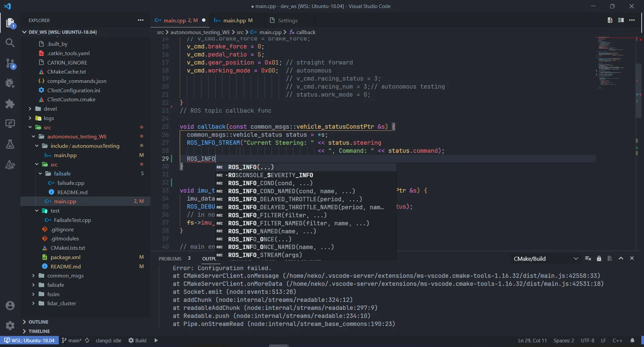Maximize the panel with chevron up
The height and width of the screenshot is (347, 644).
pyautogui.click(x=621, y=258)
